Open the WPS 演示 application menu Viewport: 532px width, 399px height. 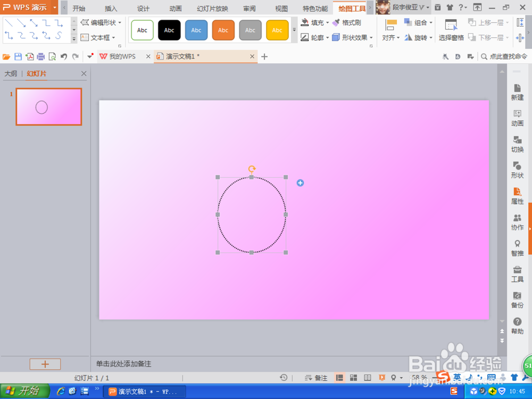29,7
